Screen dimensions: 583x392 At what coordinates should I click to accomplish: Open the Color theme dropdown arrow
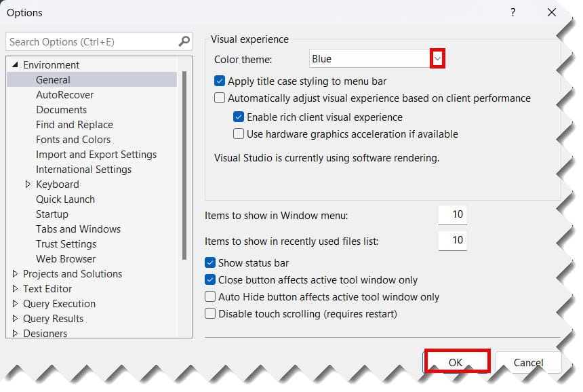(x=438, y=59)
